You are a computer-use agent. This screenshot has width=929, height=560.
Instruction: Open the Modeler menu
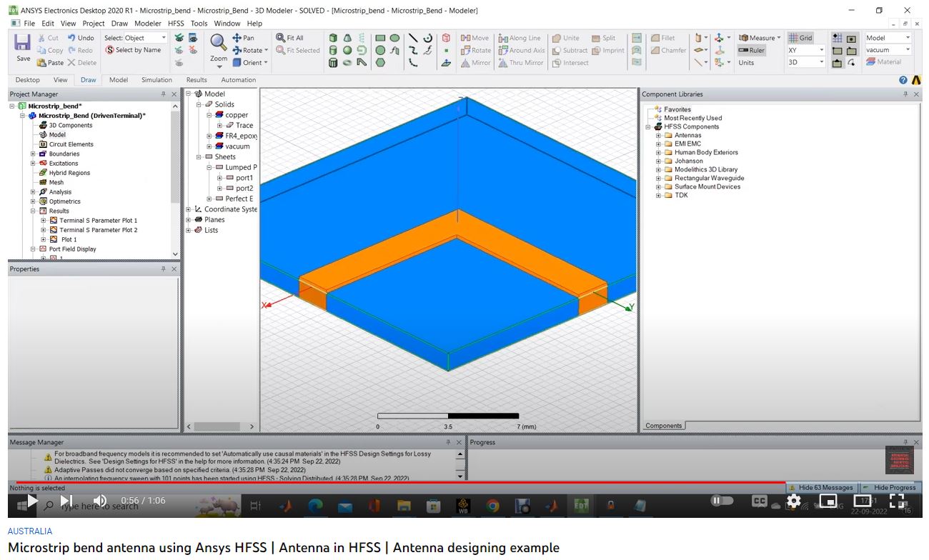[148, 24]
